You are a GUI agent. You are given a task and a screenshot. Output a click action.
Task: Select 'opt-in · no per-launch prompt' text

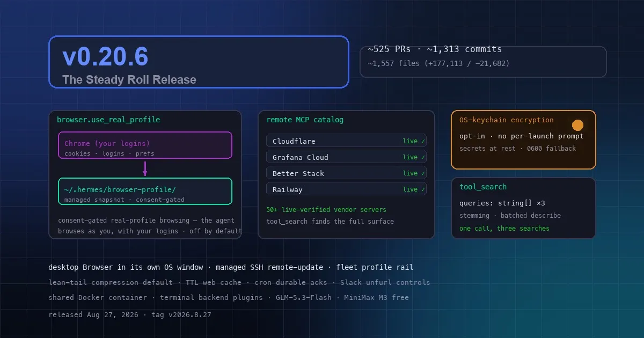click(x=522, y=136)
